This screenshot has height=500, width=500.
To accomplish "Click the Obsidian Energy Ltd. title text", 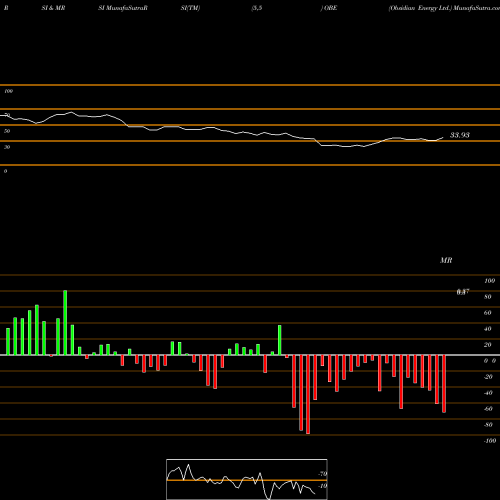I will pos(420,8).
